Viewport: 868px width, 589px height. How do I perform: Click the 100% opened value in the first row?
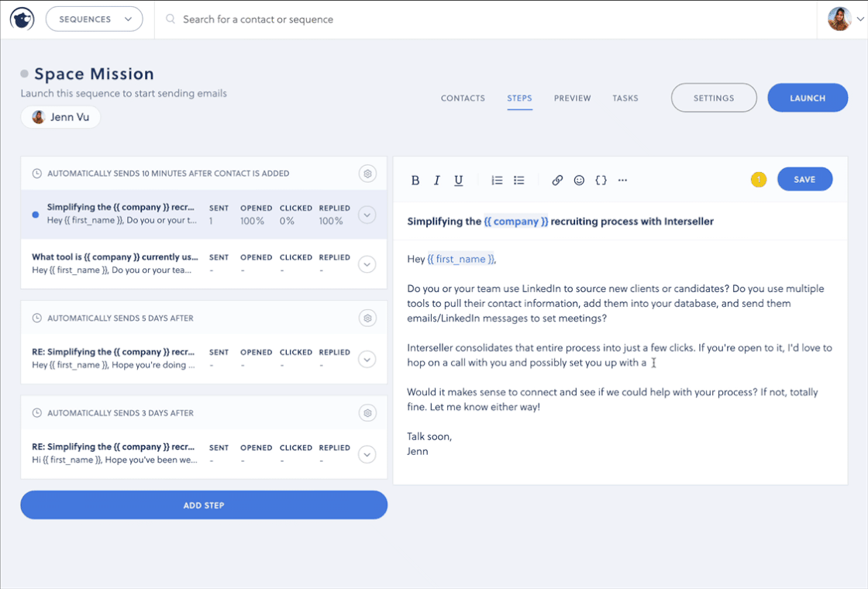point(252,221)
